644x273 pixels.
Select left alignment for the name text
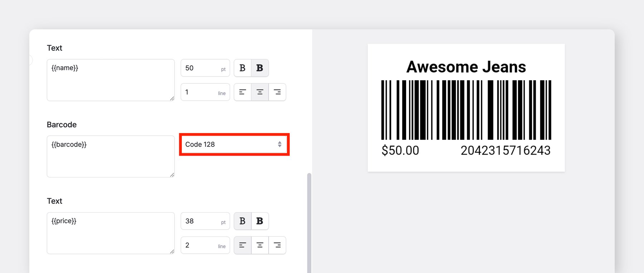click(x=243, y=92)
